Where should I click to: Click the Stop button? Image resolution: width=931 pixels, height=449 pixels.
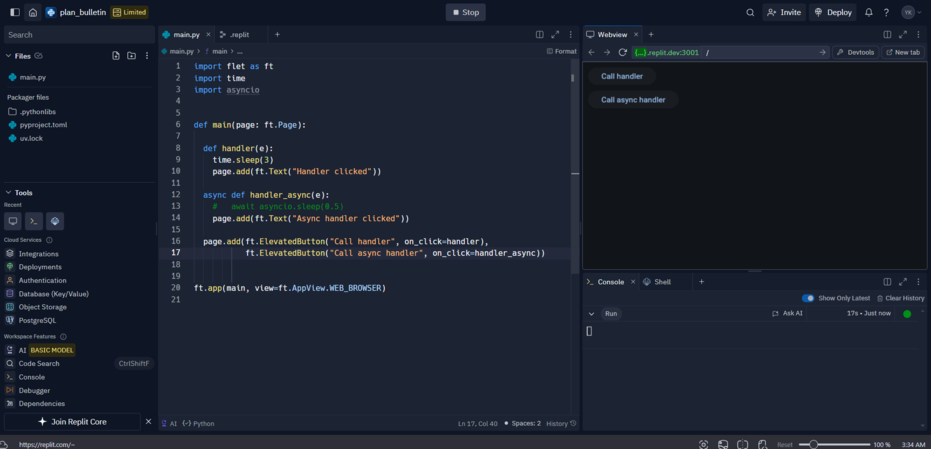coord(465,12)
